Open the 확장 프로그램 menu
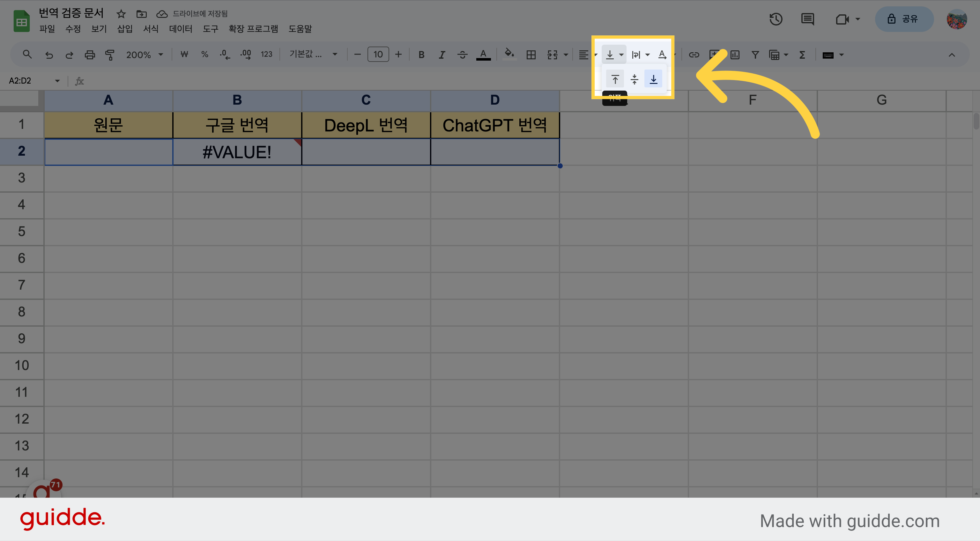Viewport: 980px width, 541px height. 253,29
